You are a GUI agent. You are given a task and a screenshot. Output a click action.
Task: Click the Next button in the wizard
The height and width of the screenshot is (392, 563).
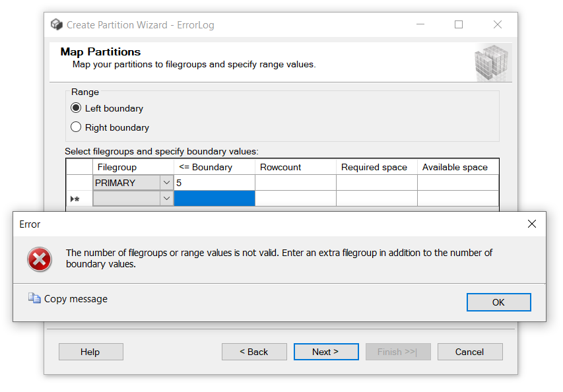click(326, 352)
